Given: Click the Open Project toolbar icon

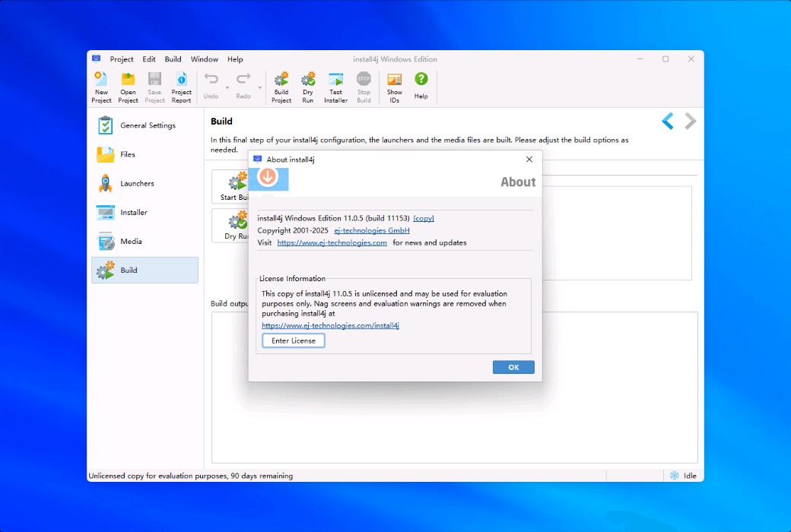Looking at the screenshot, I should tap(128, 87).
